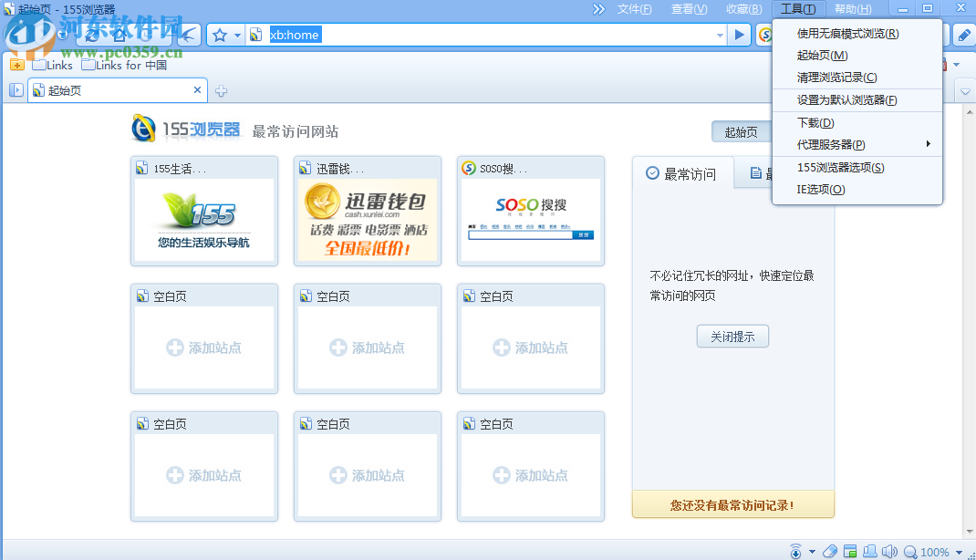This screenshot has width=976, height=560.
Task: Click 添加站点 in the bottom-row right blank tile
Action: [531, 475]
